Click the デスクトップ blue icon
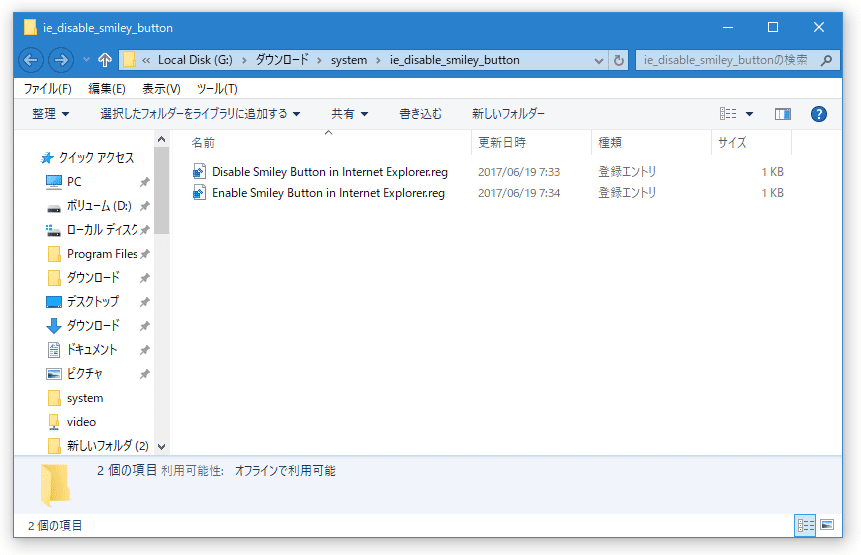The image size is (861, 555). coord(54,302)
